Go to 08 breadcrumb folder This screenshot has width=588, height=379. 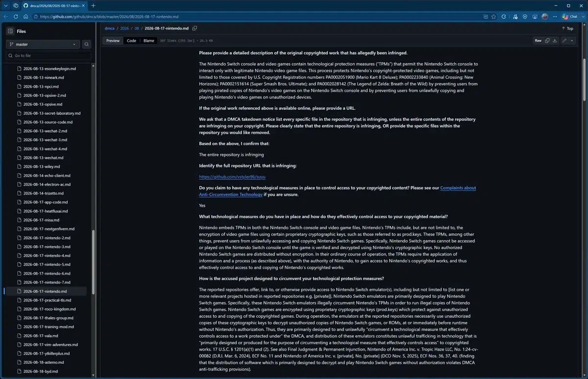coord(137,28)
